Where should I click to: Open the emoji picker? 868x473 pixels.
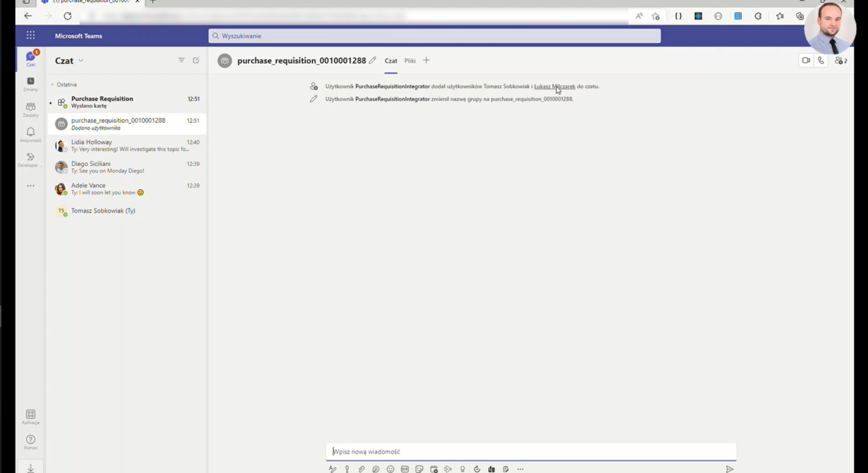(389, 468)
